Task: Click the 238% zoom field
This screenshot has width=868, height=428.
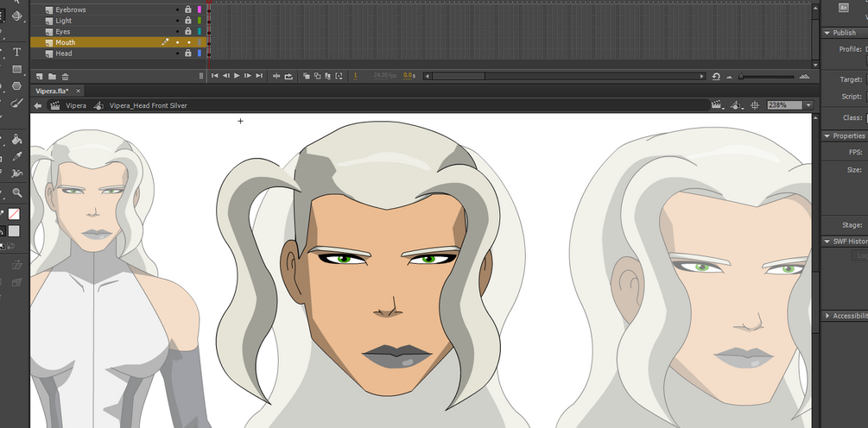Action: point(785,105)
